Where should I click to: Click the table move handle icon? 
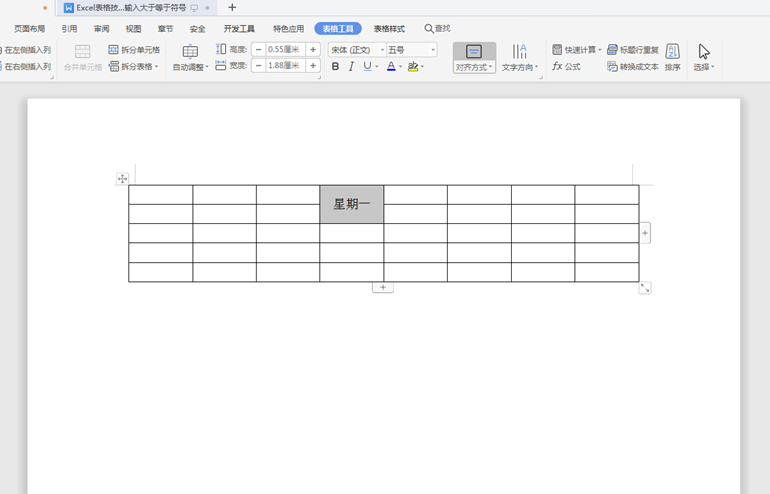[x=122, y=179]
